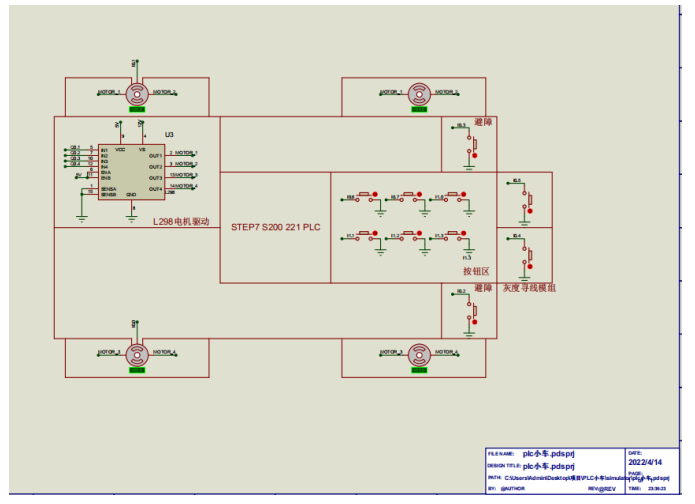Click the OUT4 MOTOR_4 terminal on L298

coord(185,186)
